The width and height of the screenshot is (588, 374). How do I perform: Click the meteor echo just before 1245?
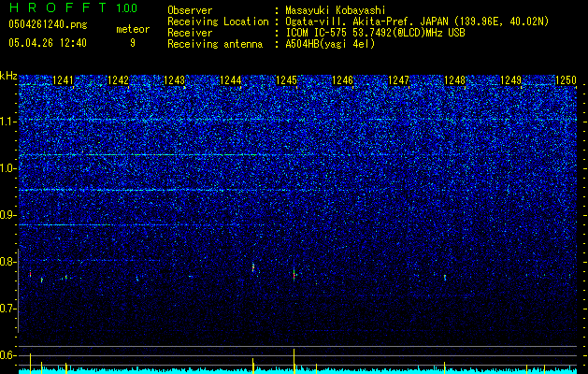tap(253, 267)
